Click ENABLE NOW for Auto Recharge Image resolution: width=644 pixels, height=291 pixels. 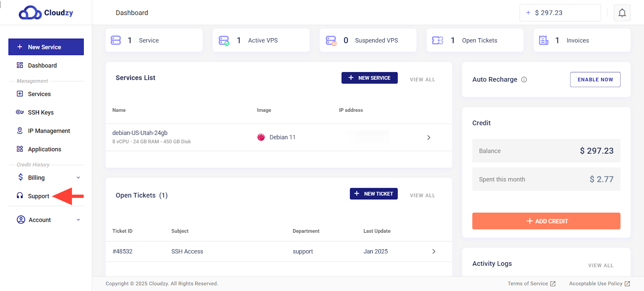pyautogui.click(x=595, y=80)
